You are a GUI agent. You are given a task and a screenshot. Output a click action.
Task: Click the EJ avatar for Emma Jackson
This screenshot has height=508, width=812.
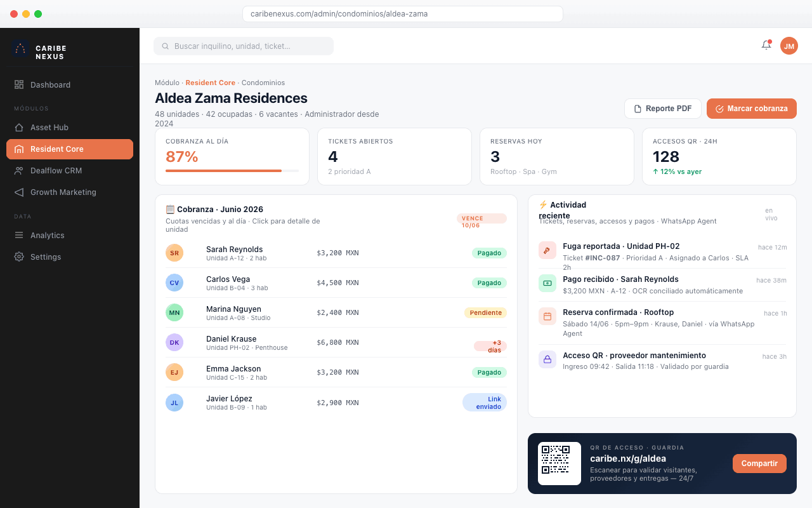pos(174,372)
